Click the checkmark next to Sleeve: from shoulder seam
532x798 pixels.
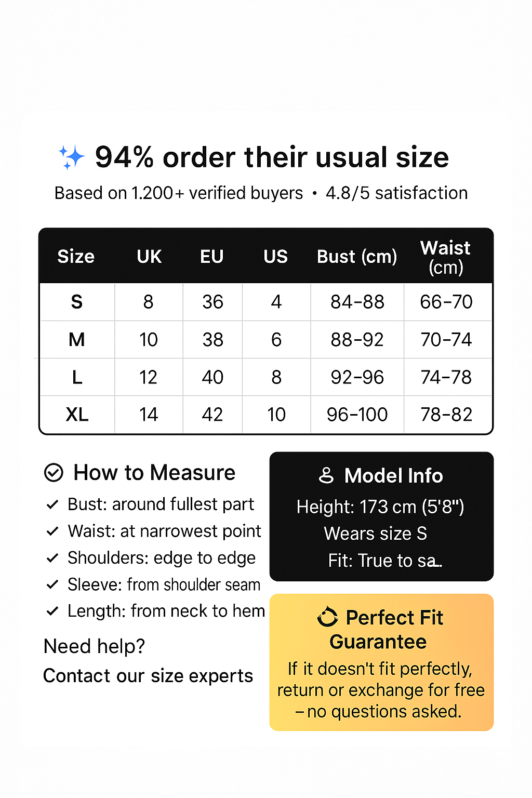pyautogui.click(x=52, y=584)
